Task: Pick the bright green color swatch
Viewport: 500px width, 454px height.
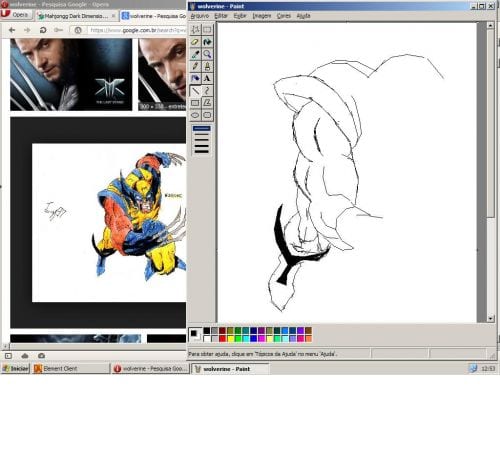Action: point(238,339)
